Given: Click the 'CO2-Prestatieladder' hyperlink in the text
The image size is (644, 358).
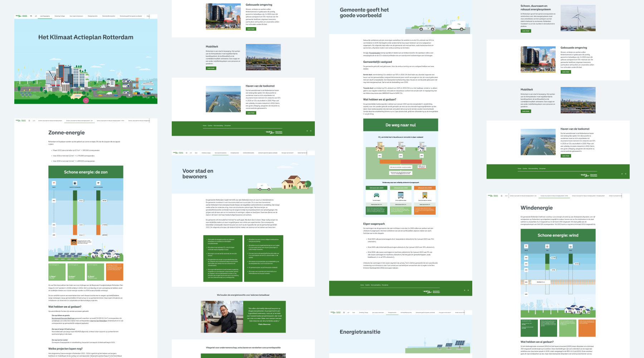Looking at the screenshot, I should click(373, 53).
